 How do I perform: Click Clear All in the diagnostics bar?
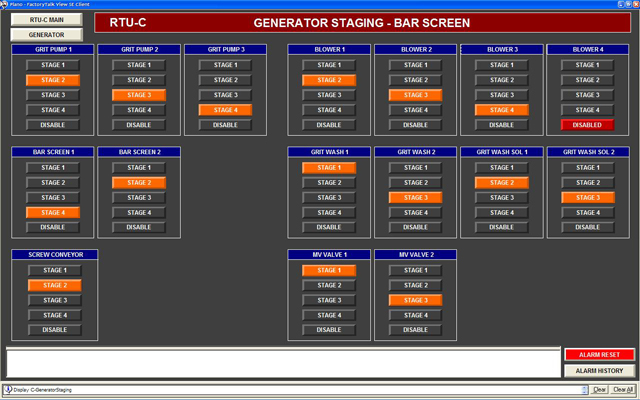click(622, 389)
